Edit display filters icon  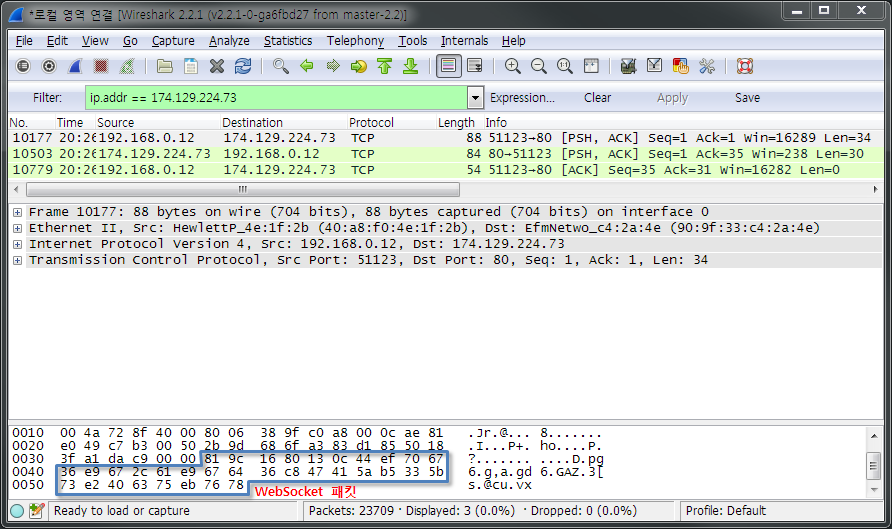[655, 67]
